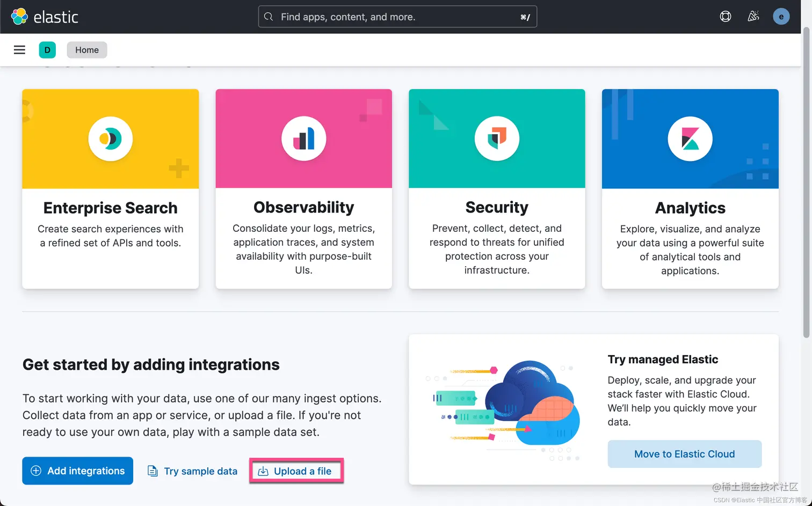This screenshot has width=812, height=506.
Task: Focus the Find apps, content search field
Action: (x=397, y=17)
